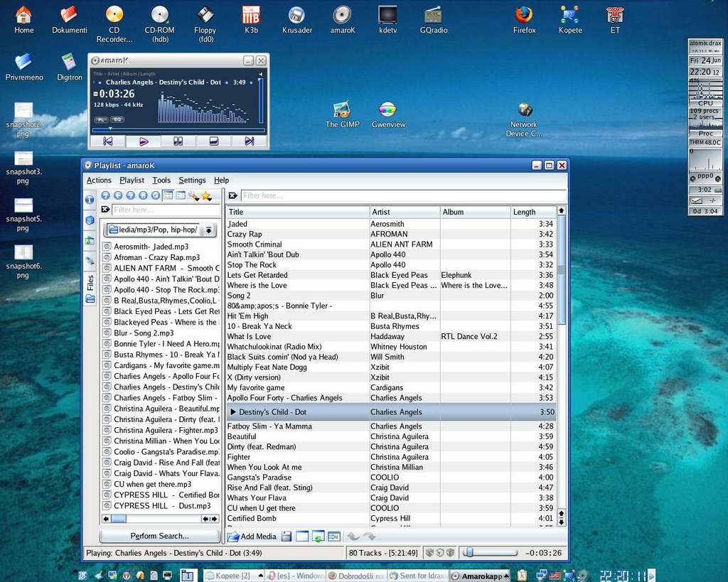Screen dimensions: 728x582
Task: Open the Actions menu
Action: tap(99, 180)
